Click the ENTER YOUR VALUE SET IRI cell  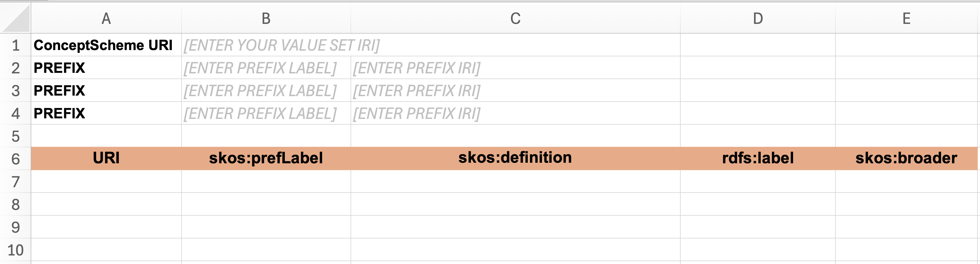(x=431, y=45)
